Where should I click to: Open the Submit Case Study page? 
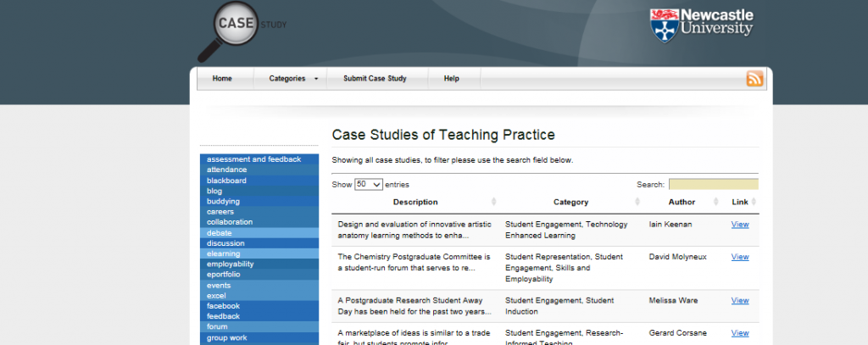[x=375, y=79]
